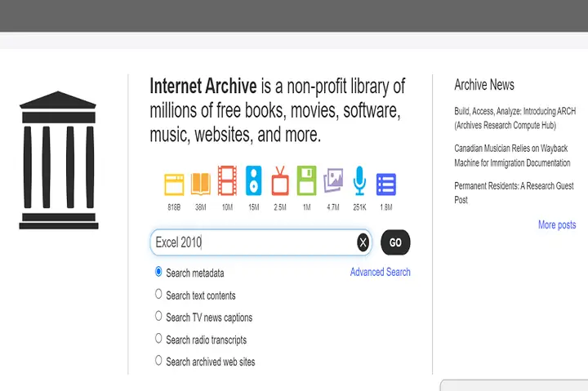Clear the search box with the X button
The width and height of the screenshot is (588, 391).
[x=363, y=242]
